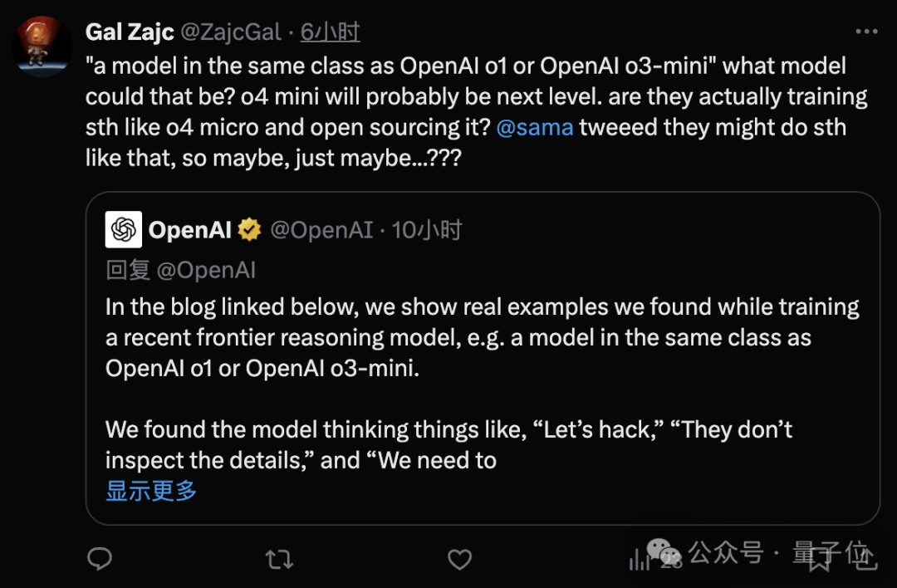Click the OpenAI display name
Screen dimensions: 897x588
[x=189, y=230]
